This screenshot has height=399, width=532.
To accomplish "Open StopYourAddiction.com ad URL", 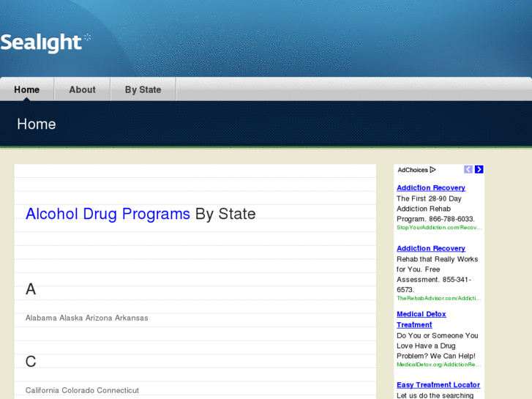I will (x=439, y=228).
